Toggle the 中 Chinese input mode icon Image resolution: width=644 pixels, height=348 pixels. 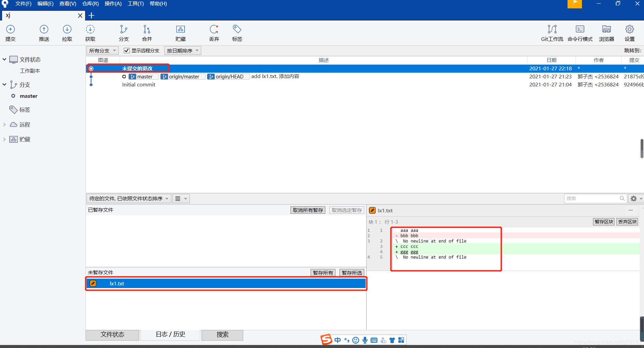coord(337,340)
